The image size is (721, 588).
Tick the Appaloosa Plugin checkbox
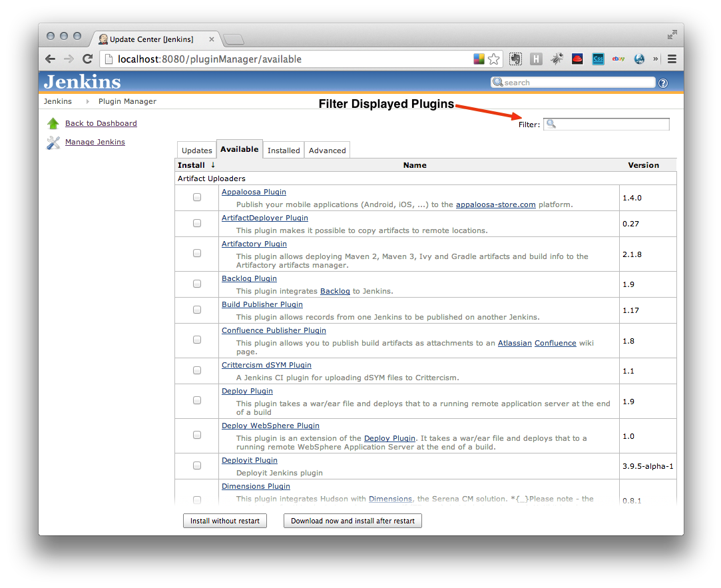[x=197, y=197]
